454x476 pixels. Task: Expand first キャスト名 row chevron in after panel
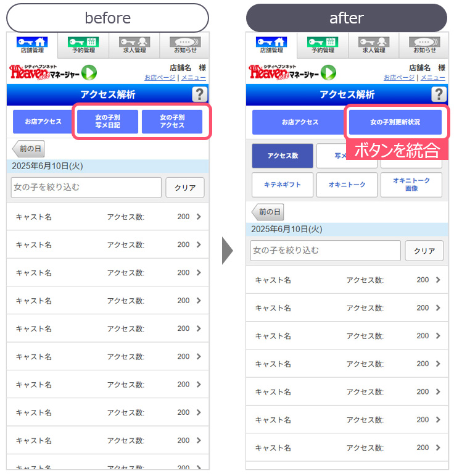438,280
